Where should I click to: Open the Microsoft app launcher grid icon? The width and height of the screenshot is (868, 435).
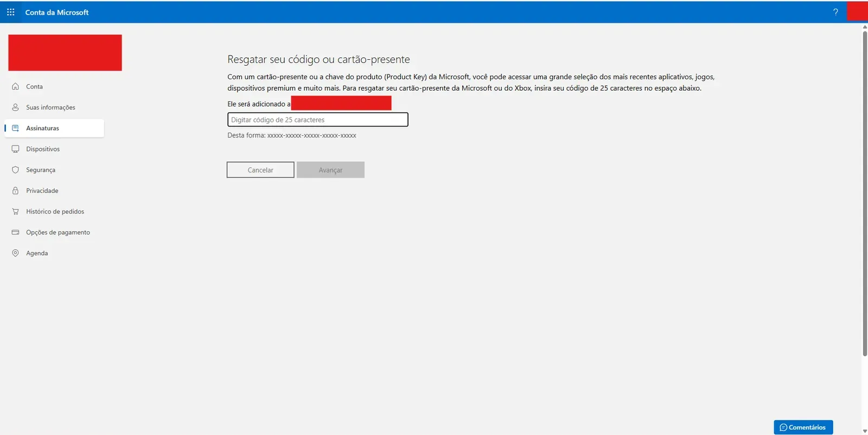point(10,12)
